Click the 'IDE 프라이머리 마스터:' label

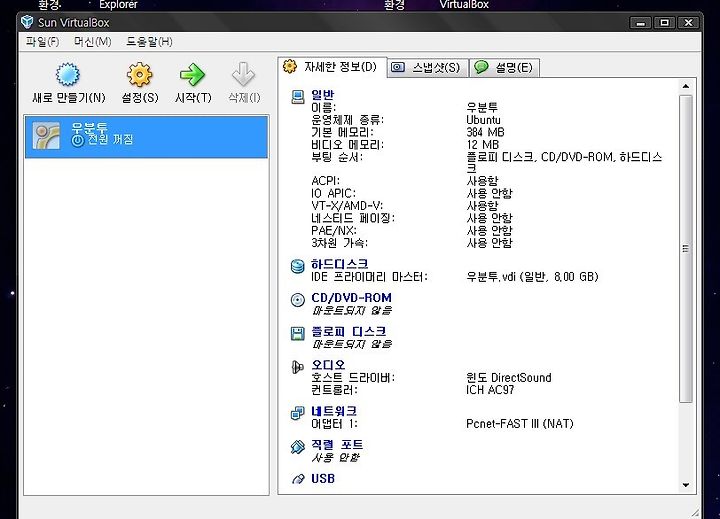[x=369, y=277]
